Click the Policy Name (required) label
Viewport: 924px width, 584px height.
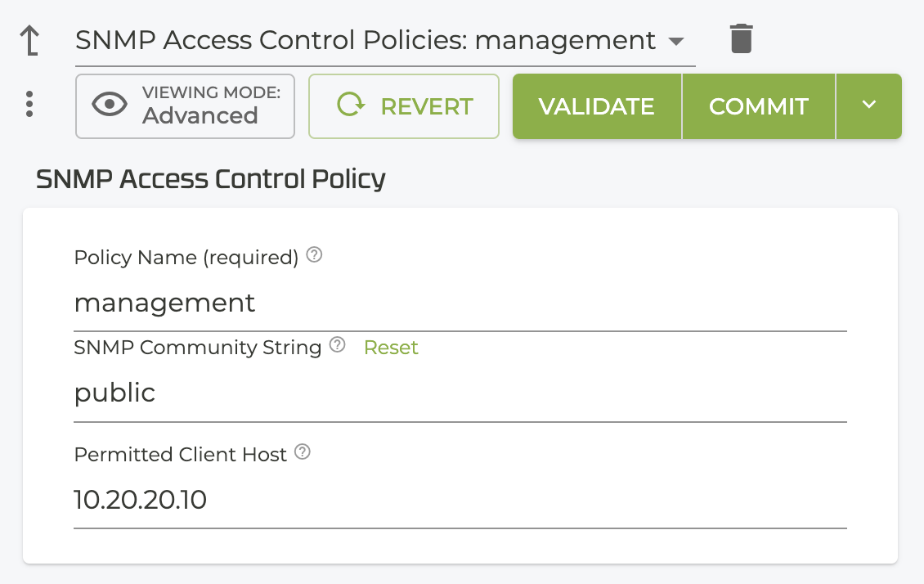(x=186, y=258)
